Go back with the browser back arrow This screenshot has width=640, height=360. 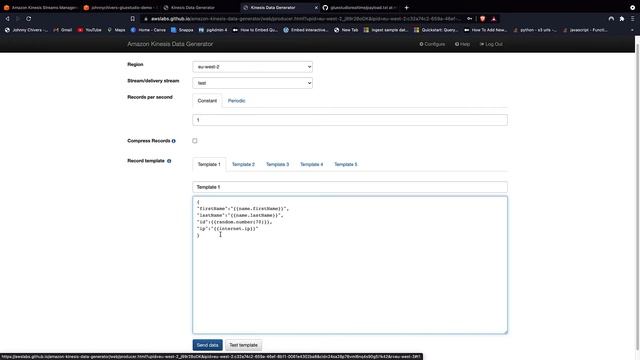click(x=7, y=19)
